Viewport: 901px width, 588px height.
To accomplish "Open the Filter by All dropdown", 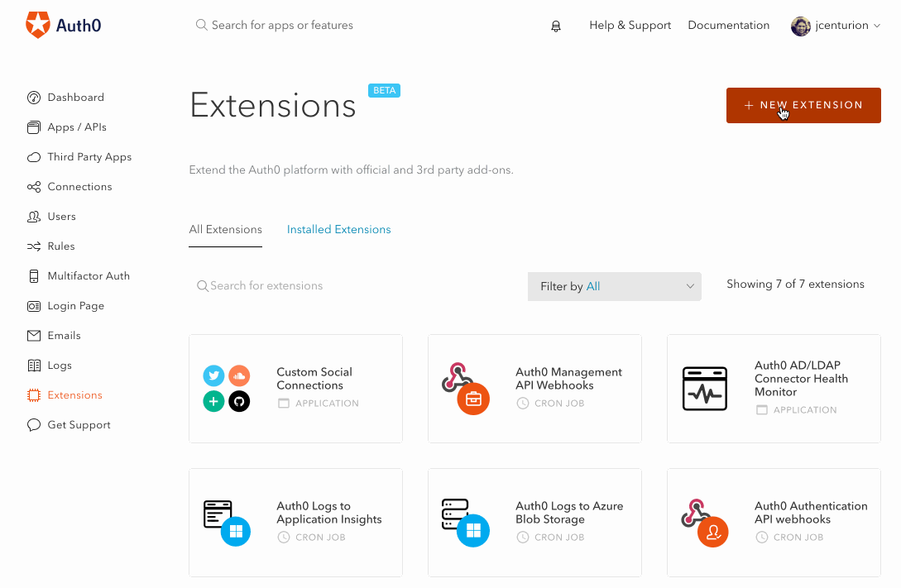I will point(614,286).
